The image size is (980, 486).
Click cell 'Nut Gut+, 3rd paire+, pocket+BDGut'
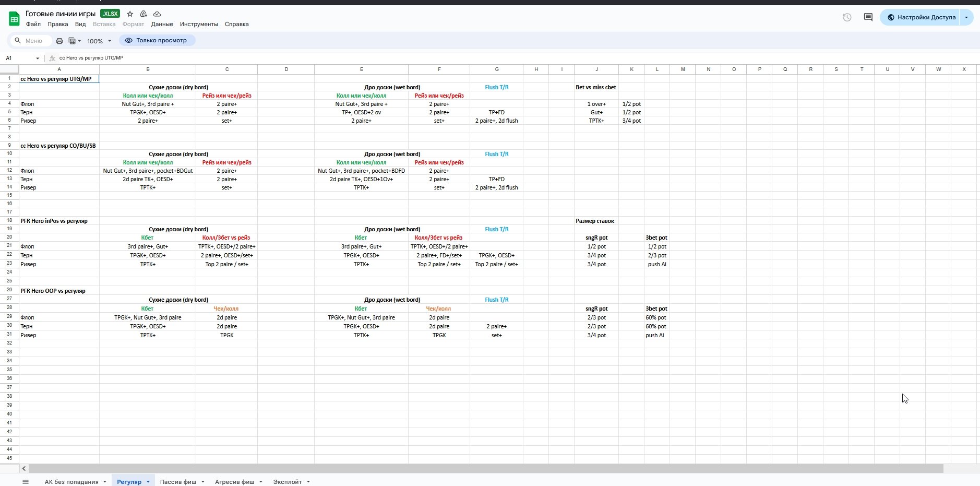tap(148, 171)
